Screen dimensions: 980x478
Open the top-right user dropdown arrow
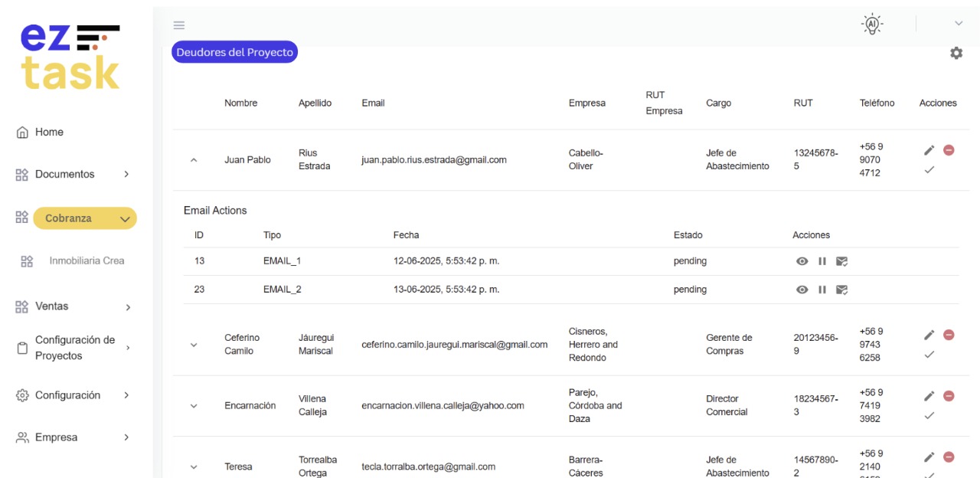pyautogui.click(x=959, y=24)
